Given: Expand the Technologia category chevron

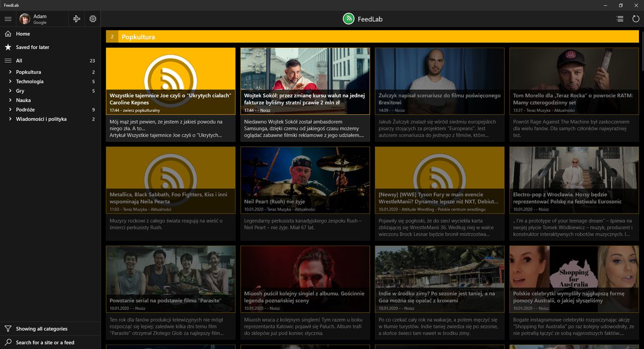Looking at the screenshot, I should [x=10, y=81].
